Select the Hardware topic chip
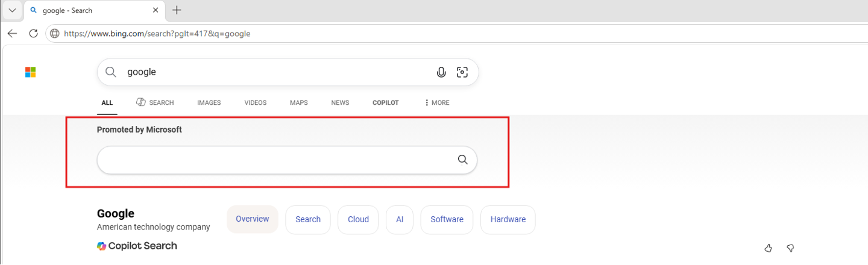 click(508, 219)
